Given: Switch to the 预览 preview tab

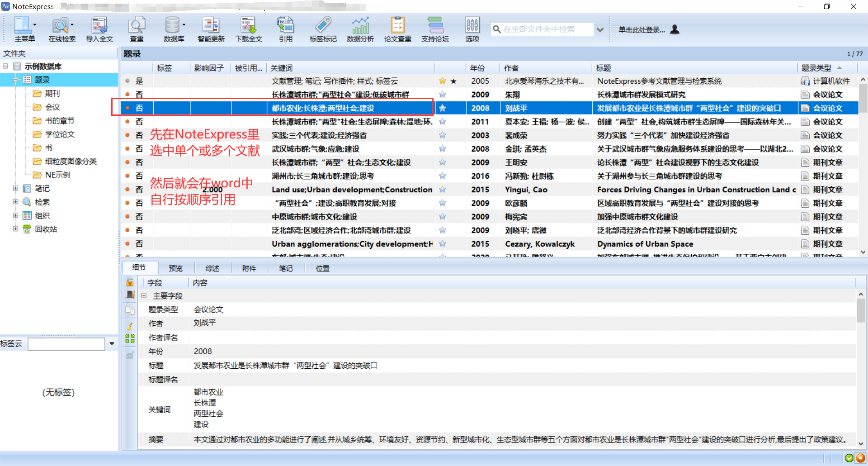Looking at the screenshot, I should [176, 268].
